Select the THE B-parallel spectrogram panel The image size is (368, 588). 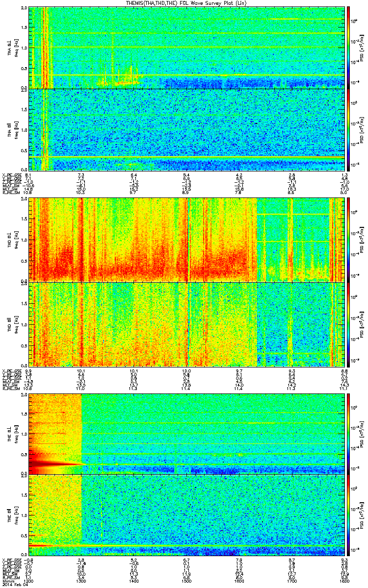[186, 514]
